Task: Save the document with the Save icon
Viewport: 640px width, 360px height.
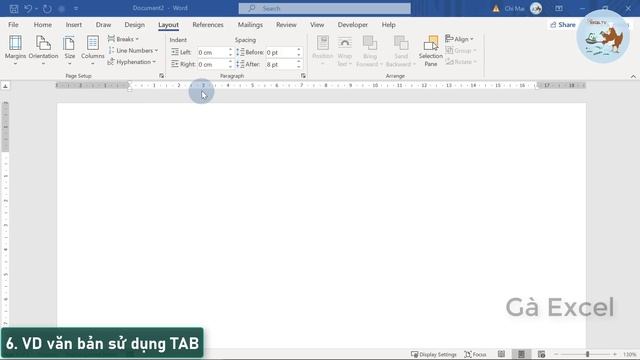Action: (14, 8)
